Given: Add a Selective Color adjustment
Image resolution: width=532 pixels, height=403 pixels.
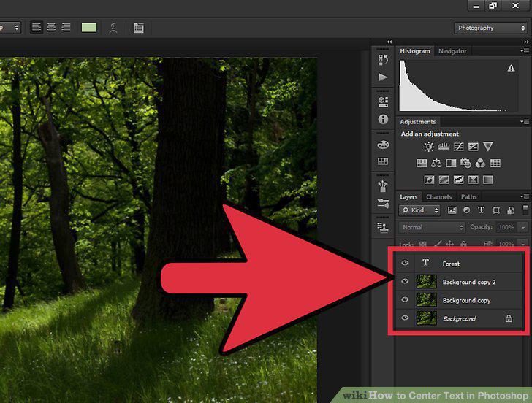Looking at the screenshot, I should pos(474,180).
